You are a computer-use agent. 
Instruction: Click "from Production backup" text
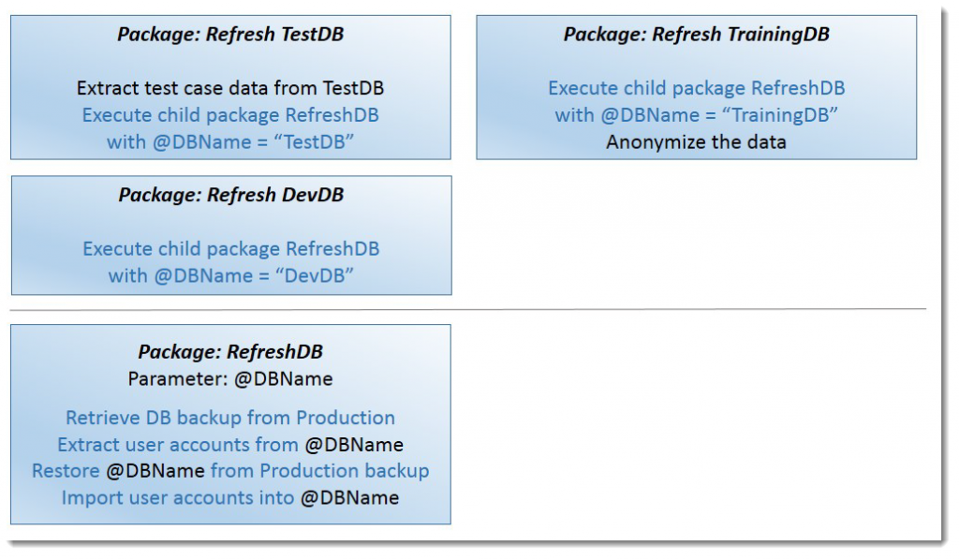coord(319,471)
